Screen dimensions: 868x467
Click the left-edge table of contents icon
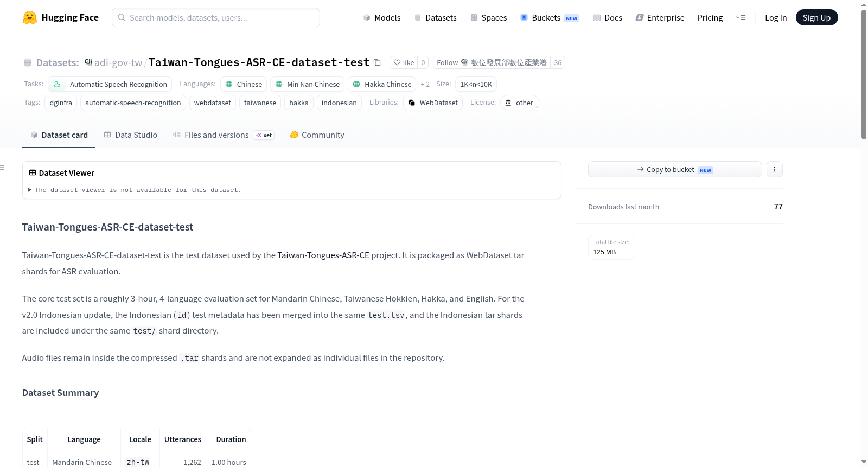tap(3, 168)
